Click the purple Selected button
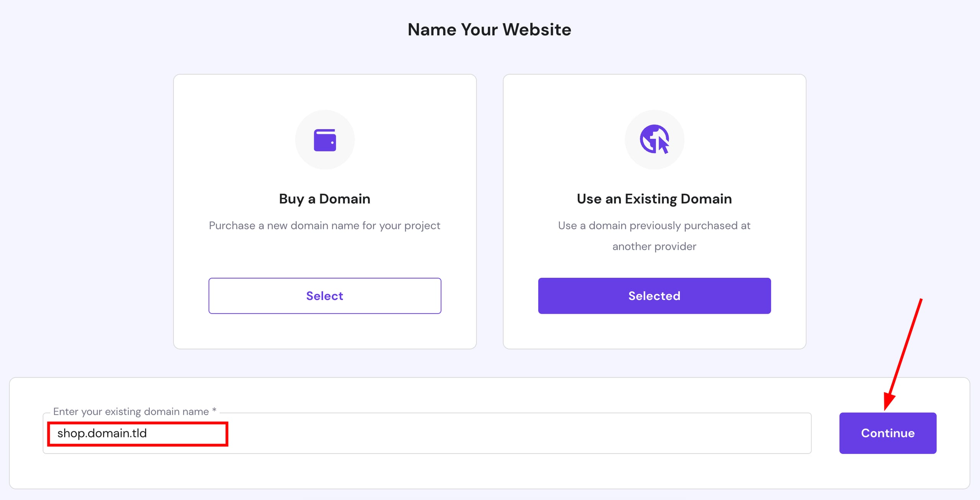 (654, 296)
